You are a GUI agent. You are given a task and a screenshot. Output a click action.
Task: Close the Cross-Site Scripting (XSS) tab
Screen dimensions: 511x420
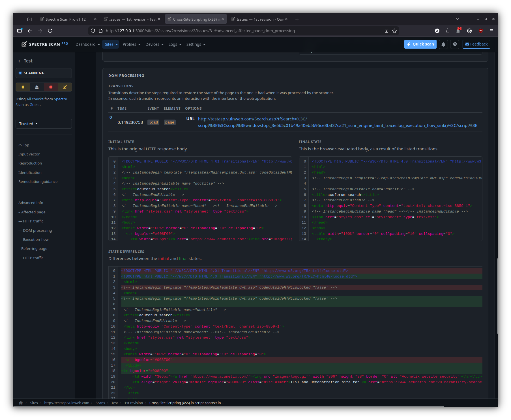(223, 19)
